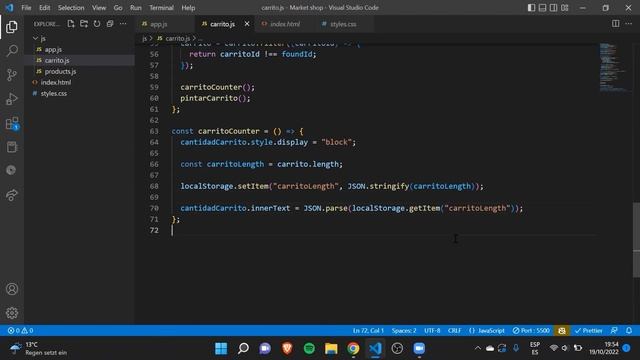Click the js breadcrumb segment
Image resolution: width=640 pixels, height=360 pixels.
[x=144, y=38]
